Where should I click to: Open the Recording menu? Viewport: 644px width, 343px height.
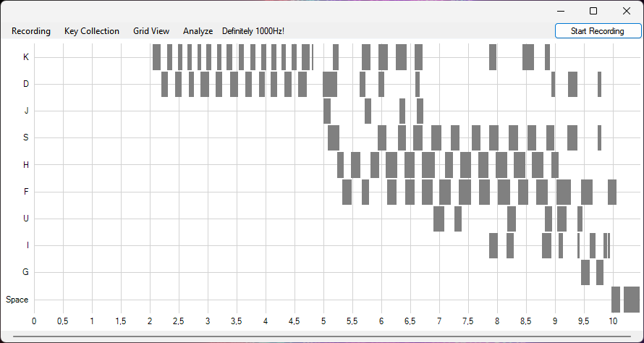coord(31,31)
